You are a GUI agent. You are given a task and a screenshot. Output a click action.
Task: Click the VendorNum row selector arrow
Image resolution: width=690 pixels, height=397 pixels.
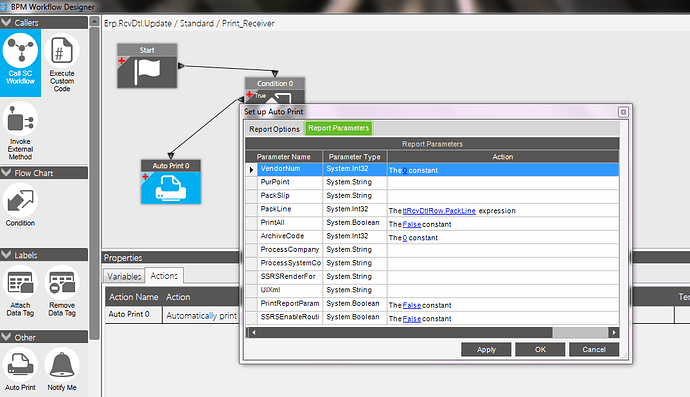point(251,169)
